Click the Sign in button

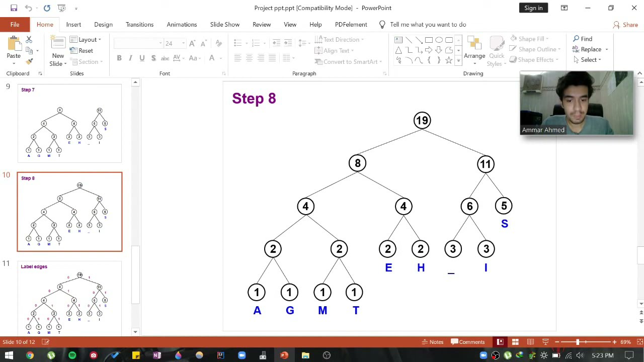533,8
